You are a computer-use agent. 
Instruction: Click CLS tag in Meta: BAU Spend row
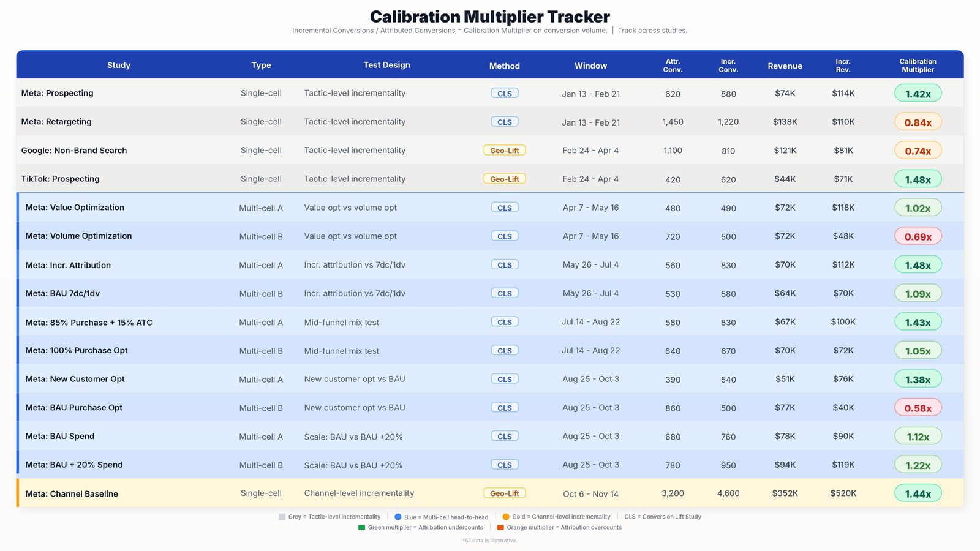tap(504, 436)
